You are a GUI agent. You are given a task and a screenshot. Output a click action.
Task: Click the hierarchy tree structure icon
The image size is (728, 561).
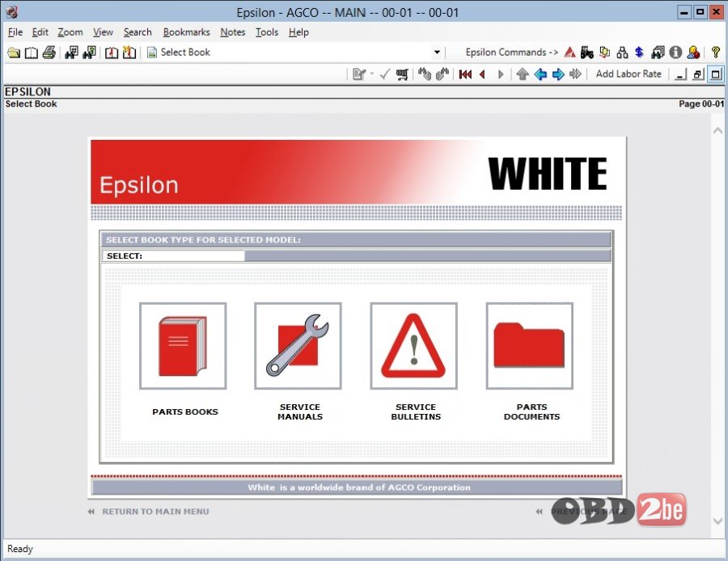(622, 53)
